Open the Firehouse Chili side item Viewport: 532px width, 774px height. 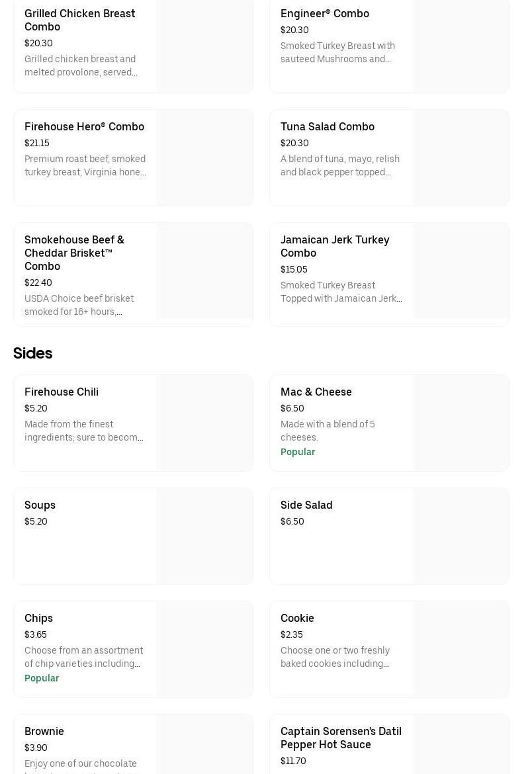62,392
